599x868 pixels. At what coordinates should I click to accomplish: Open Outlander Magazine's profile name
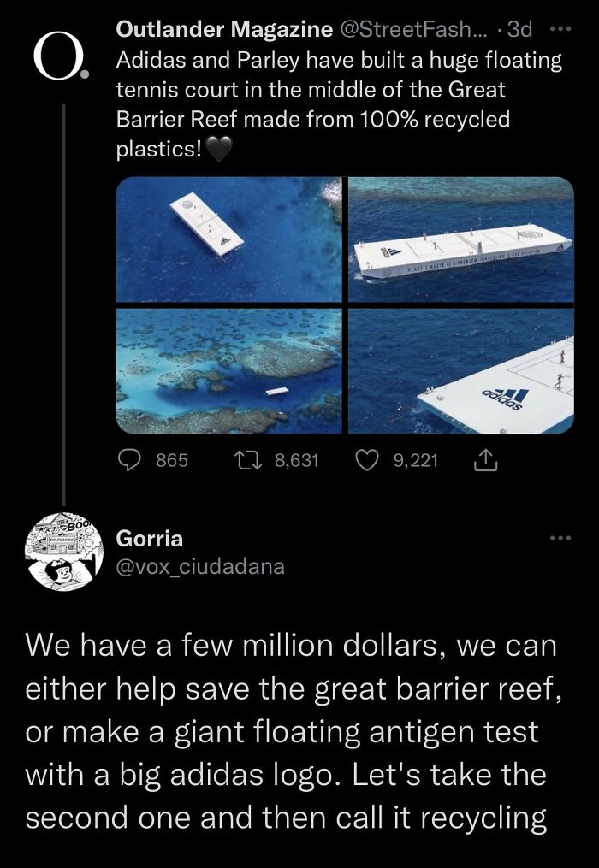coord(224,28)
